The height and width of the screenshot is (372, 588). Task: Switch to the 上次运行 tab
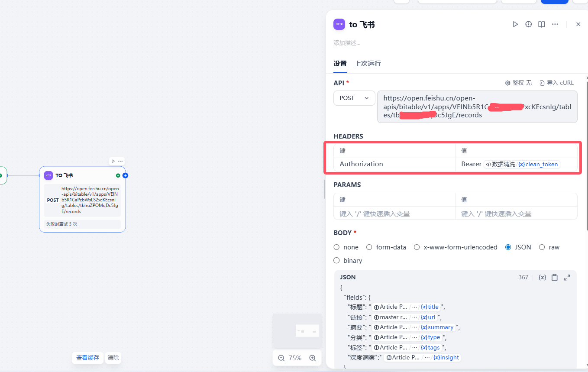tap(368, 64)
